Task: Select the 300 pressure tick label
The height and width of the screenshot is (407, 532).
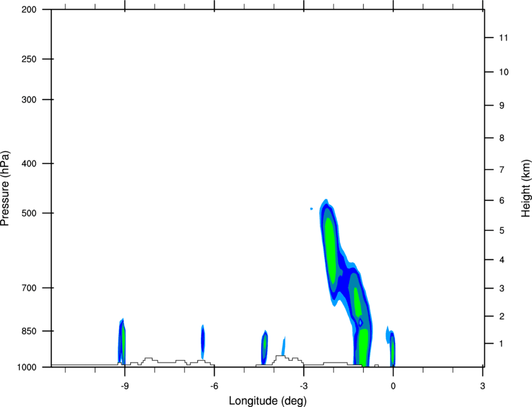Action: click(29, 100)
